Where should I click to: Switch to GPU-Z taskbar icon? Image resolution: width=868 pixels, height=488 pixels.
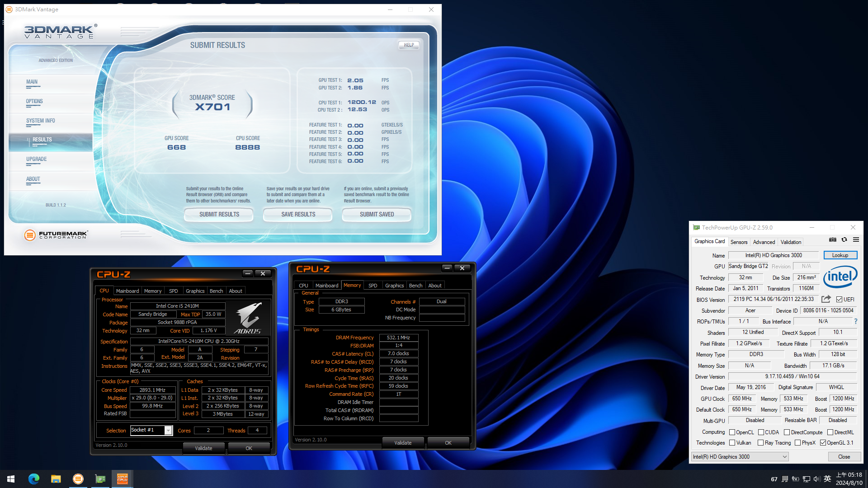[x=100, y=479]
